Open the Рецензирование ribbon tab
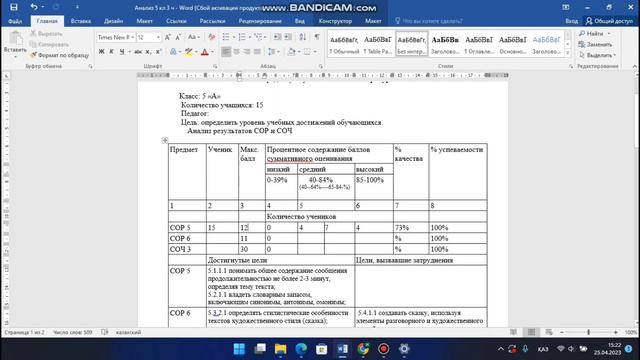 [x=260, y=21]
